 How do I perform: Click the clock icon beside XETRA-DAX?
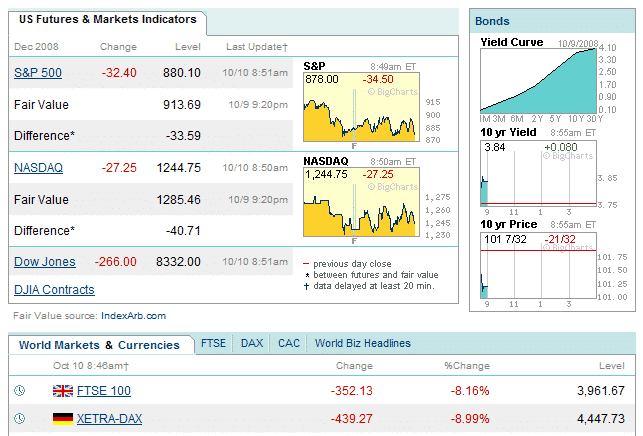point(20,419)
